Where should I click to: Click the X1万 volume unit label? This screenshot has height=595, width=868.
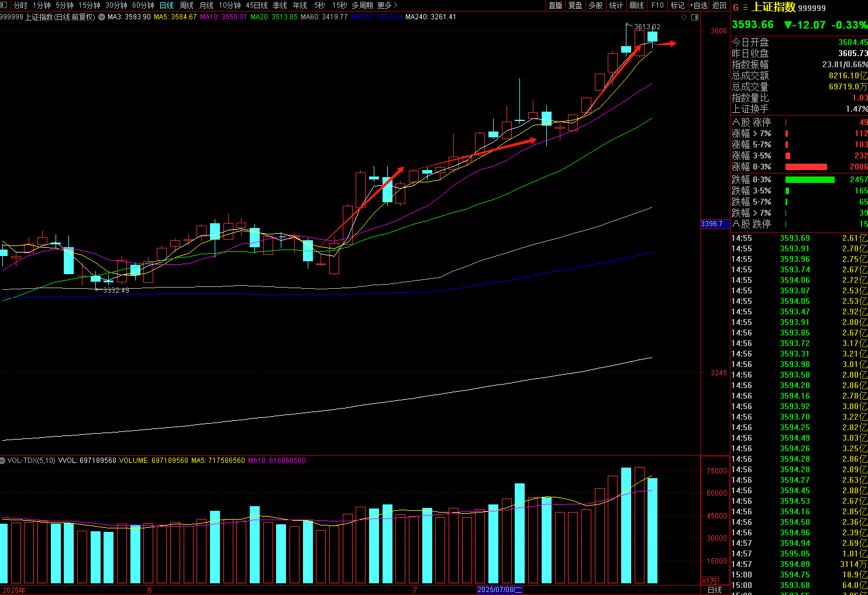click(709, 580)
